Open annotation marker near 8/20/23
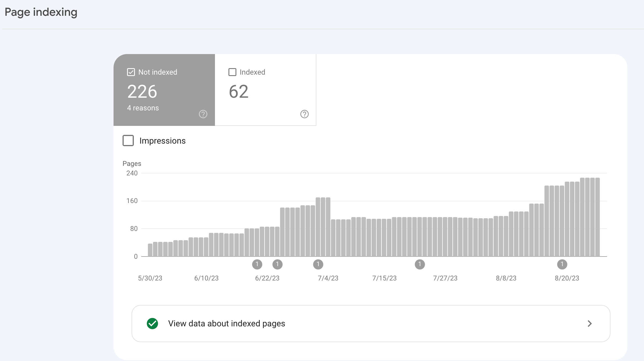The image size is (644, 361). click(x=562, y=264)
